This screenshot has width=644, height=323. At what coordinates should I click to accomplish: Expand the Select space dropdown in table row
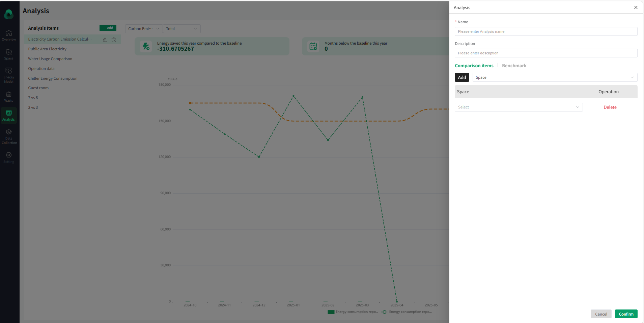pyautogui.click(x=519, y=107)
